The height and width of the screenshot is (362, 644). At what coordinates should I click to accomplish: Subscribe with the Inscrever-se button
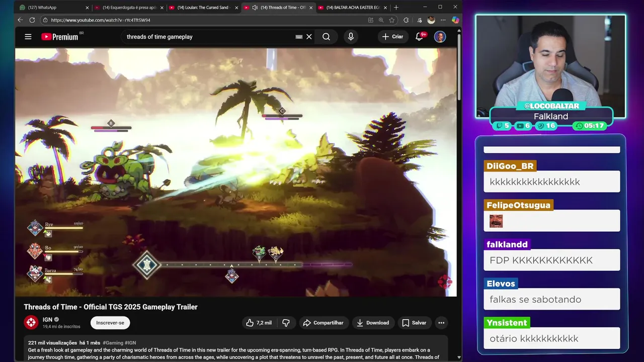click(110, 323)
